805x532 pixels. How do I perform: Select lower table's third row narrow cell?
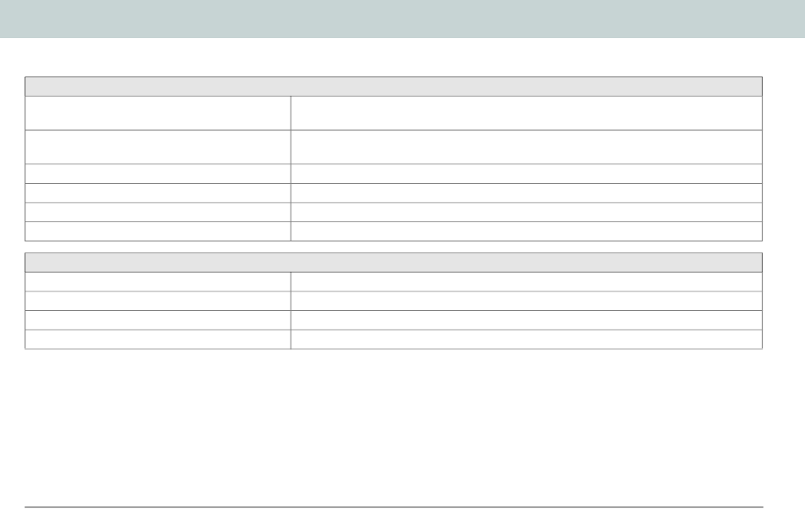pos(158,320)
